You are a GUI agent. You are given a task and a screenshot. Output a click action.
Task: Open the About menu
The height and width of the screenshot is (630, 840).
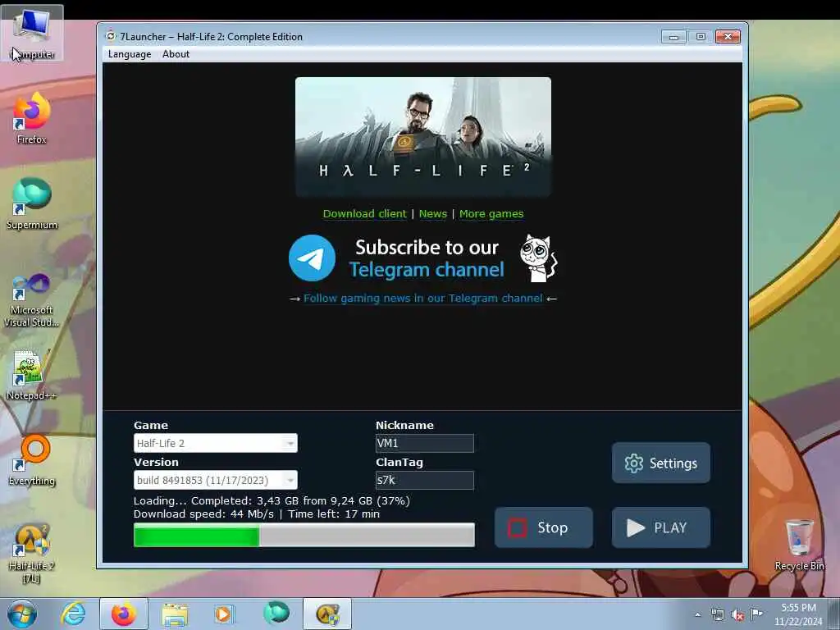pos(176,54)
